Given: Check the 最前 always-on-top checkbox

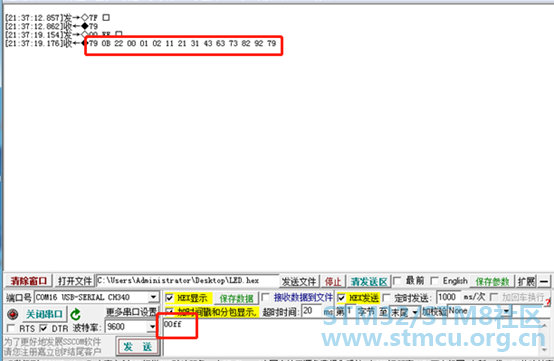Looking at the screenshot, I should click(x=397, y=281).
